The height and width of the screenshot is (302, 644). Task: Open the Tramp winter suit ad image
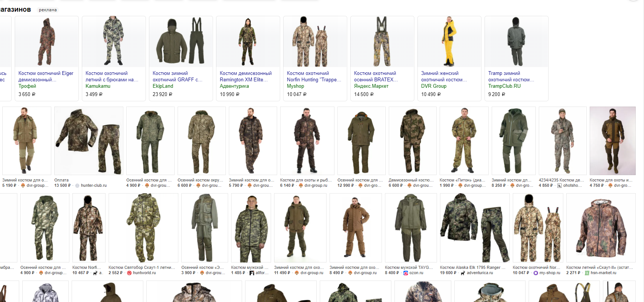(517, 41)
